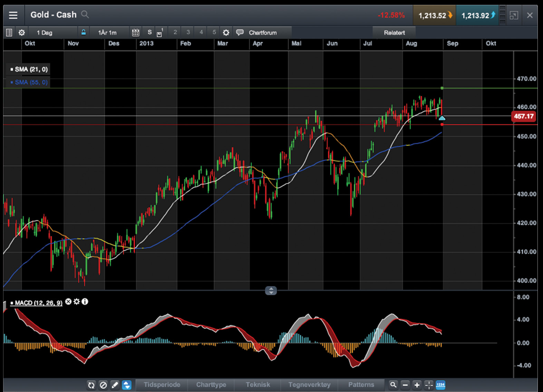Search for an instrument next to Gold - Cash
This screenshot has height=392, width=543.
[85, 14]
